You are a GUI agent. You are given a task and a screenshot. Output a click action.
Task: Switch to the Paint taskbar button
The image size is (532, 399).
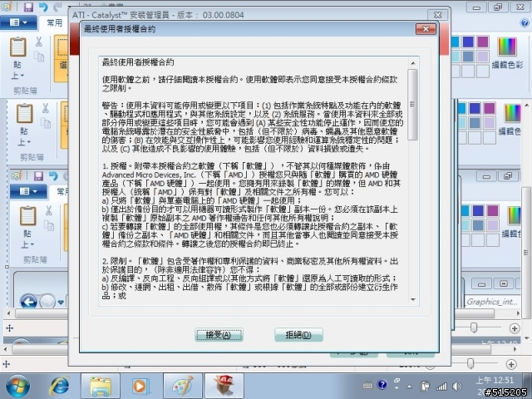point(183,386)
